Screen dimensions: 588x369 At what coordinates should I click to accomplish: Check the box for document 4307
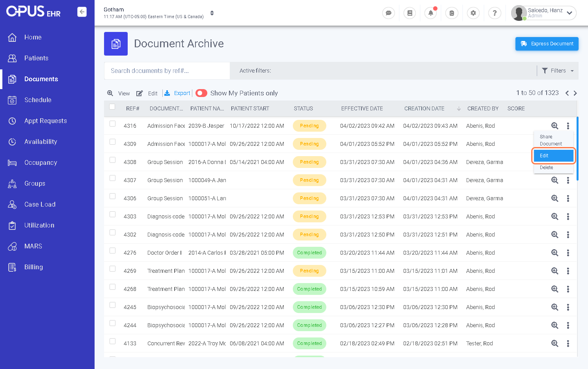pos(113,178)
